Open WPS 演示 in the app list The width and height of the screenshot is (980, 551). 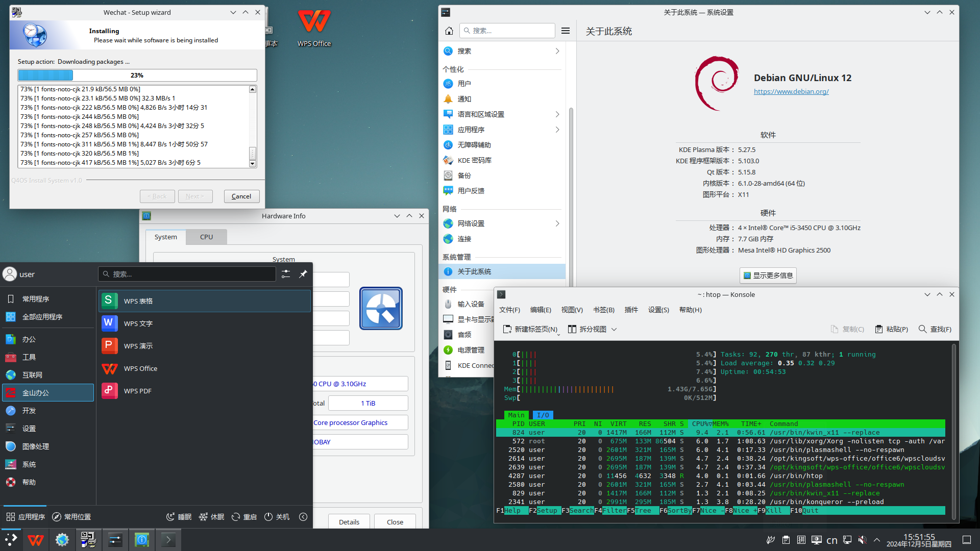tap(204, 346)
